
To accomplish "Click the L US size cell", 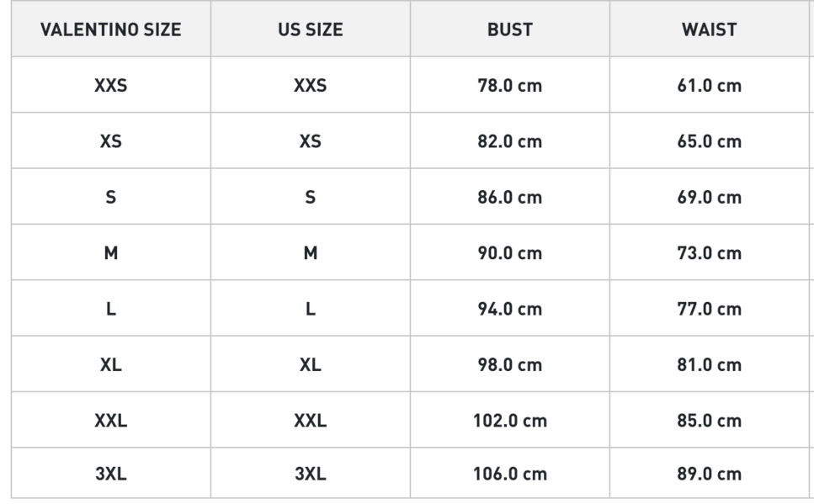I will [x=311, y=308].
